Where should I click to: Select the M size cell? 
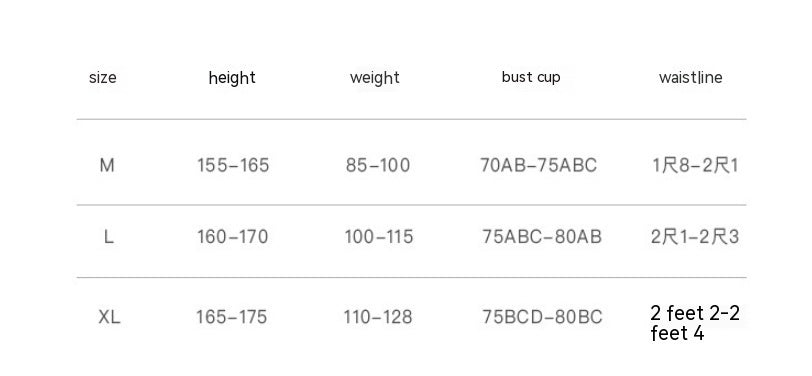pyautogui.click(x=107, y=165)
